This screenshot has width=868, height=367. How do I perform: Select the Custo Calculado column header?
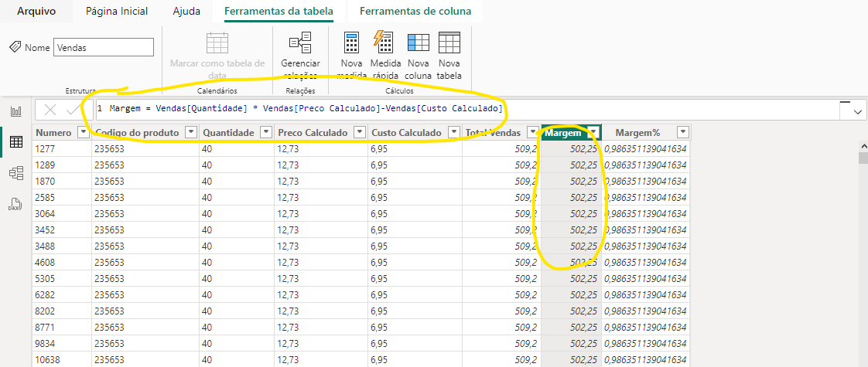click(406, 133)
